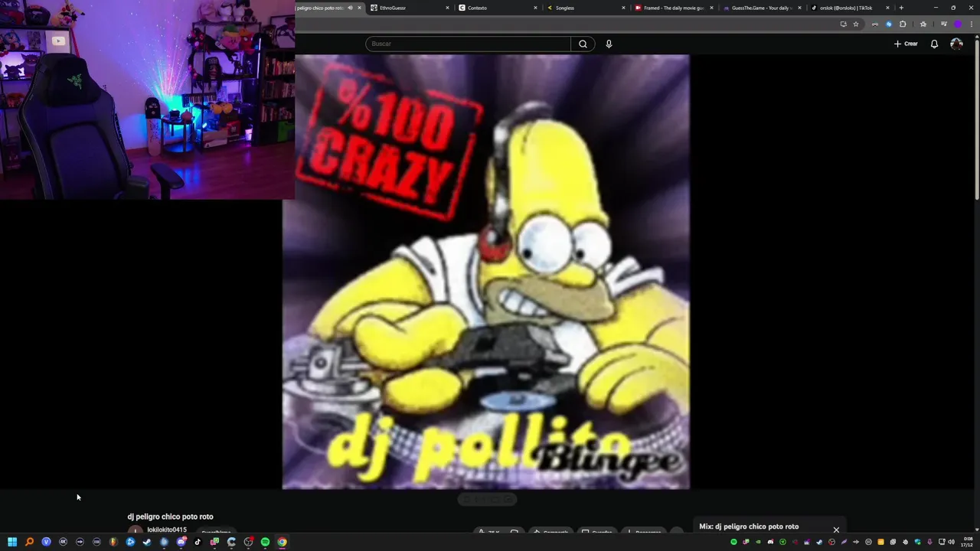Viewport: 980px width, 551px height.
Task: Open the Crear button
Action: pyautogui.click(x=906, y=44)
